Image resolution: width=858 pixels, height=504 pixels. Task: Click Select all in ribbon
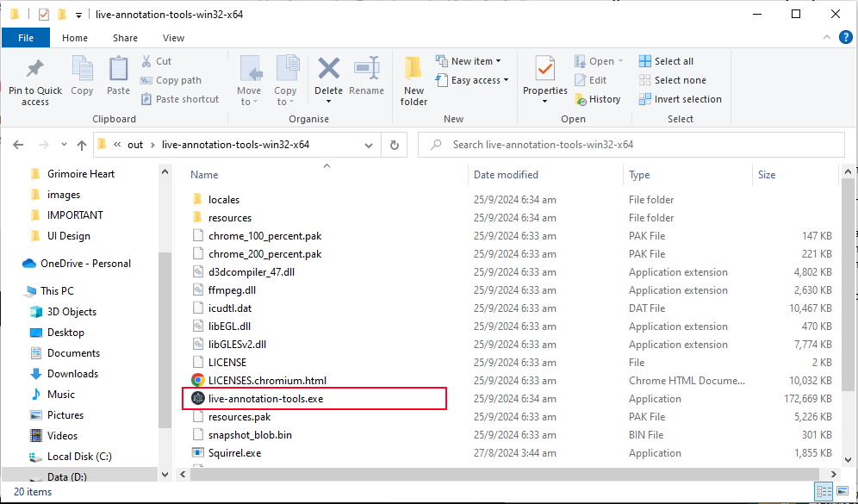[x=667, y=61]
